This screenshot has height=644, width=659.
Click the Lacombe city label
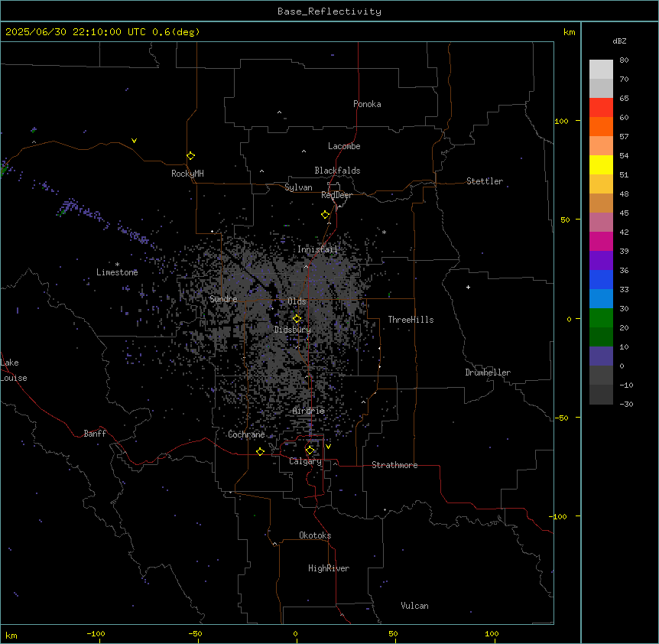(344, 146)
